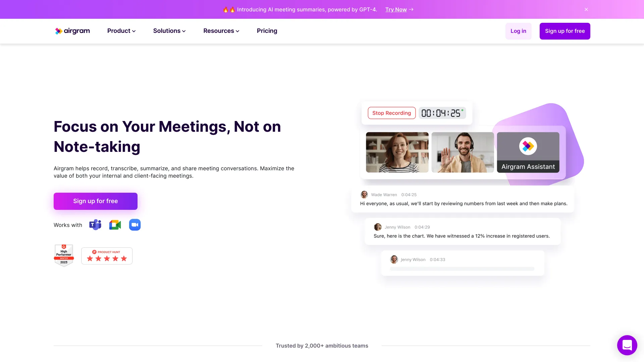644x362 pixels.
Task: Click the transcript line about 12% increase
Action: 462,236
